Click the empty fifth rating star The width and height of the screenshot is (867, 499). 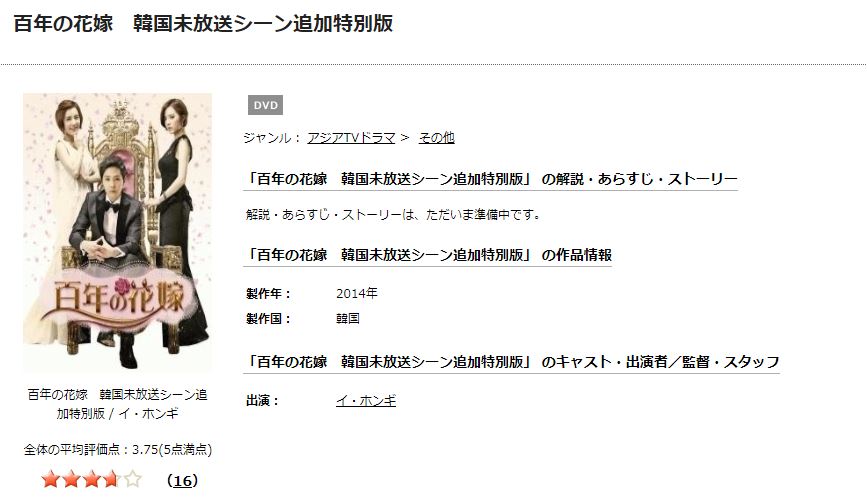click(132, 479)
